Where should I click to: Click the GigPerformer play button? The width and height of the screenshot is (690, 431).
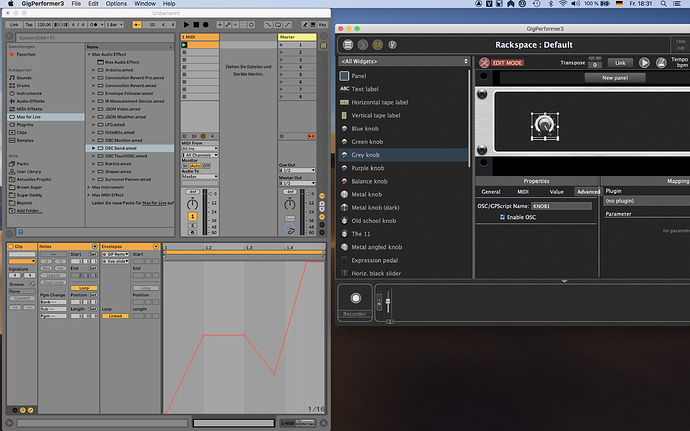[644, 63]
